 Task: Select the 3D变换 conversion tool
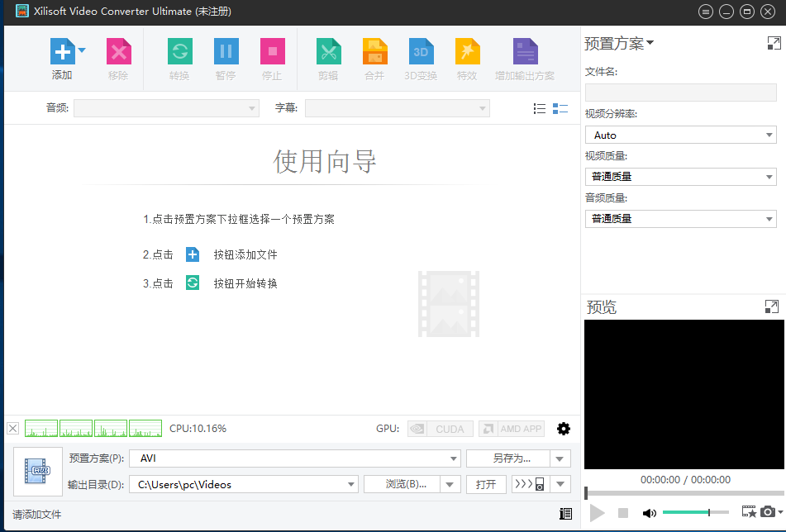point(421,51)
